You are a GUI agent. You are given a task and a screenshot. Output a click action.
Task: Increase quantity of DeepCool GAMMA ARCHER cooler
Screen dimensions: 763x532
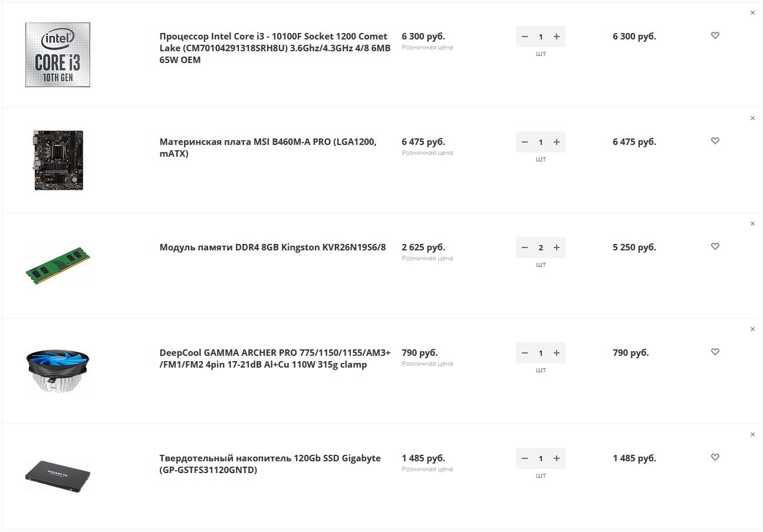click(x=557, y=353)
